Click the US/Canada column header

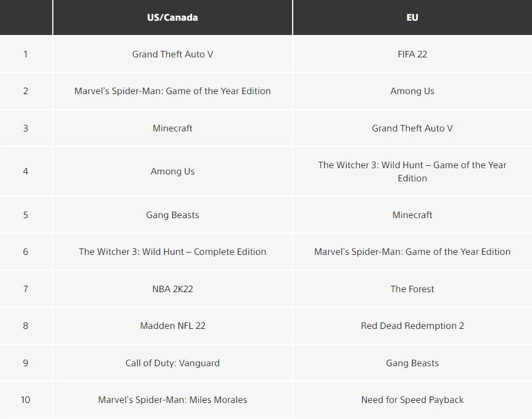[x=172, y=17]
